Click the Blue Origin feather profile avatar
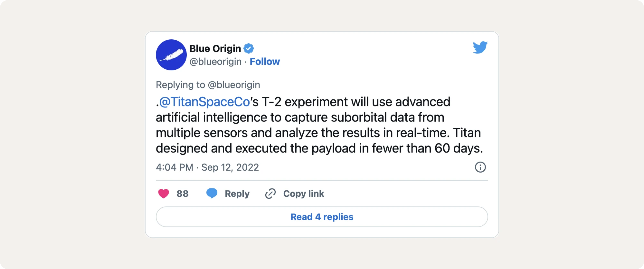Image resolution: width=644 pixels, height=269 pixels. click(171, 55)
